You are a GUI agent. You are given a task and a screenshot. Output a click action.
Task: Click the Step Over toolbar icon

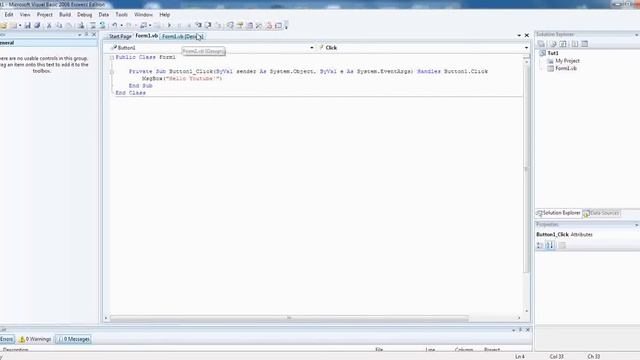click(x=208, y=25)
